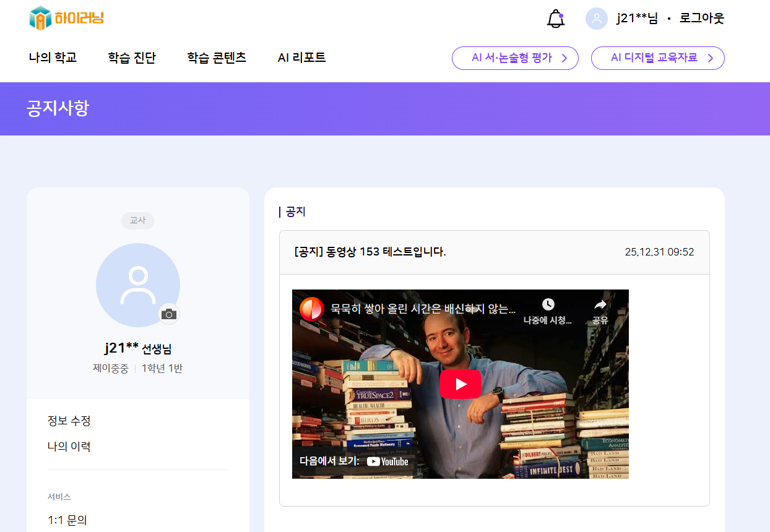Click the share arrow on video
The image size is (770, 532).
600,304
